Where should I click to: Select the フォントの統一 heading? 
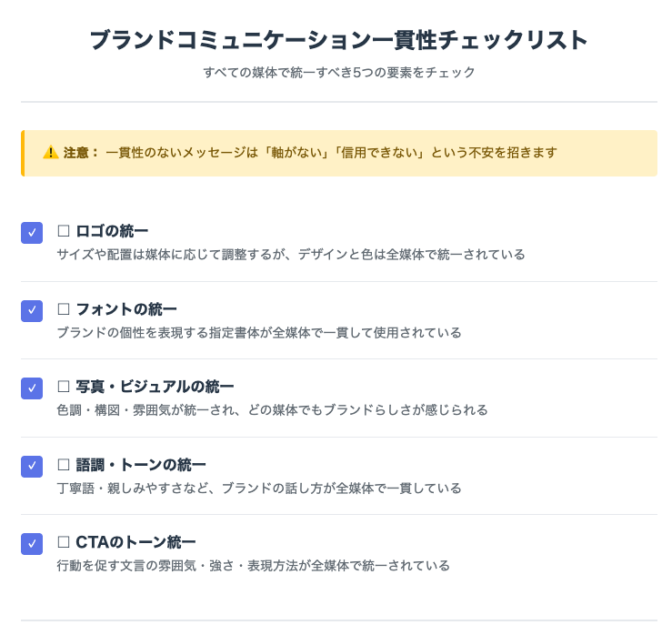126,309
